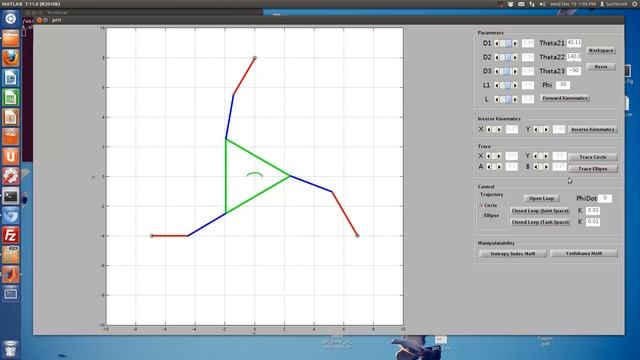
Task: Open mail envelope indicator in top panel
Action: [x=521, y=4]
